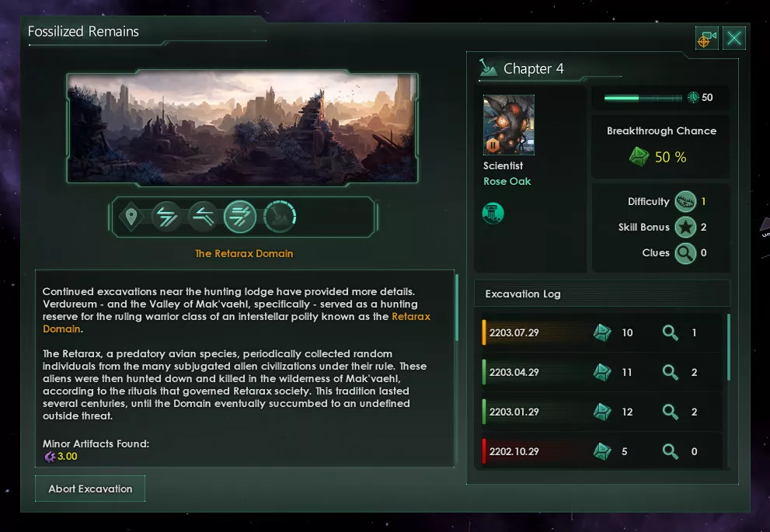Open the second completed chapter icon
The image size is (770, 532).
tap(203, 216)
